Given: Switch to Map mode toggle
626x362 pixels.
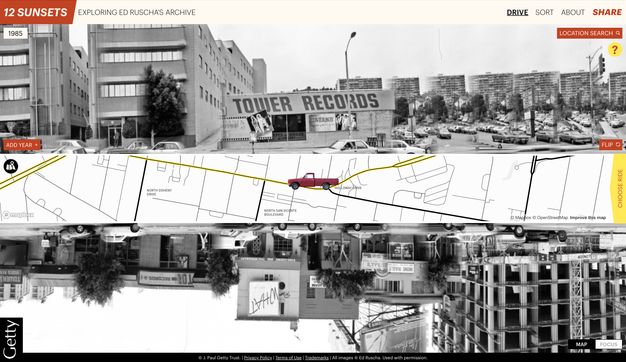Looking at the screenshot, I should [x=581, y=344].
